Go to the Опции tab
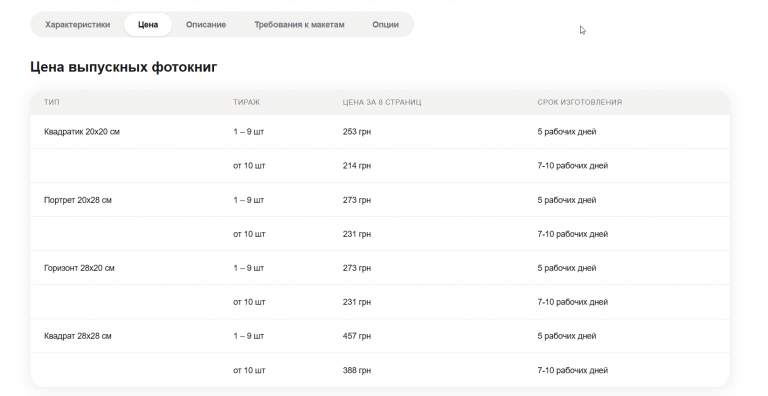This screenshot has width=768, height=396. pos(385,25)
